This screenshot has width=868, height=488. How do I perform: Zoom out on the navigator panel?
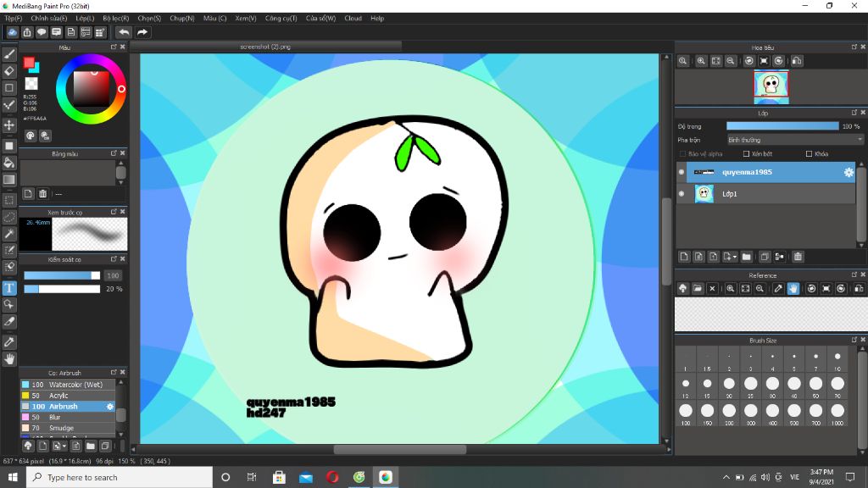[x=731, y=61]
